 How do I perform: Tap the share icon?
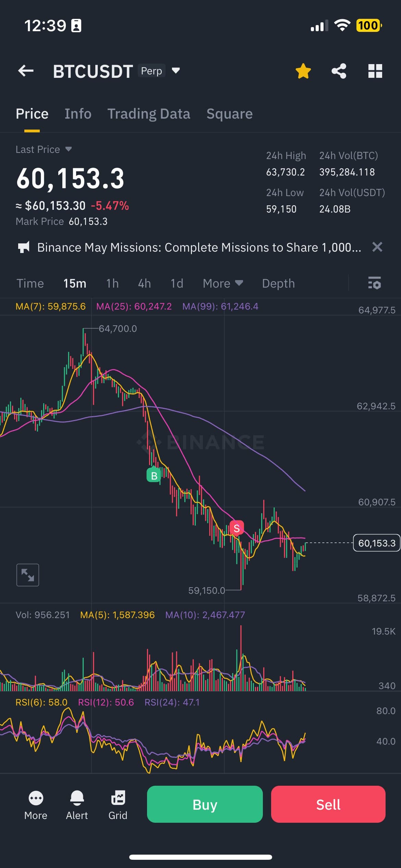339,71
